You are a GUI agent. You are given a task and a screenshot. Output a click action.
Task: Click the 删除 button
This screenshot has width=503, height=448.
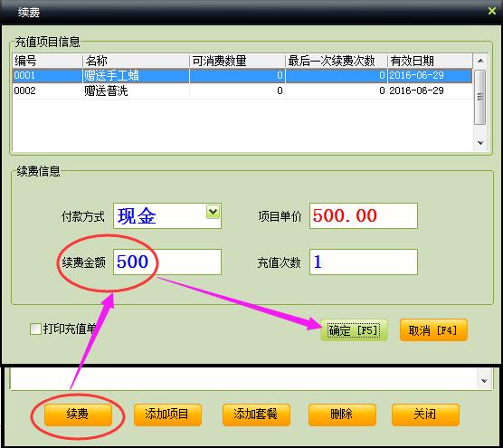(x=342, y=415)
